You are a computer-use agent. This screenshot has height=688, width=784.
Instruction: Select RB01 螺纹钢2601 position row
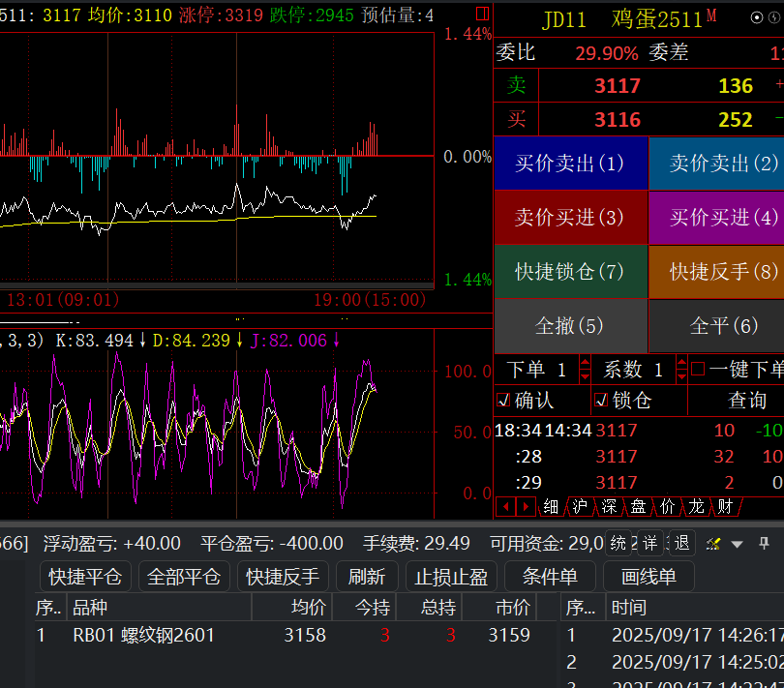click(x=143, y=636)
